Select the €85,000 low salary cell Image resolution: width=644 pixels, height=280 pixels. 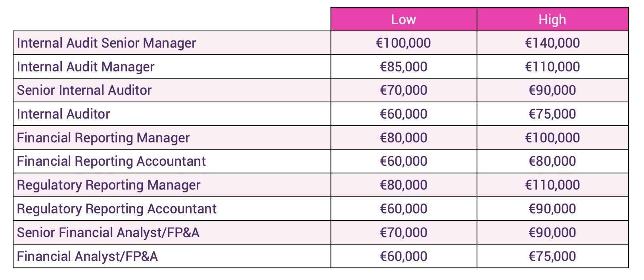(403, 67)
